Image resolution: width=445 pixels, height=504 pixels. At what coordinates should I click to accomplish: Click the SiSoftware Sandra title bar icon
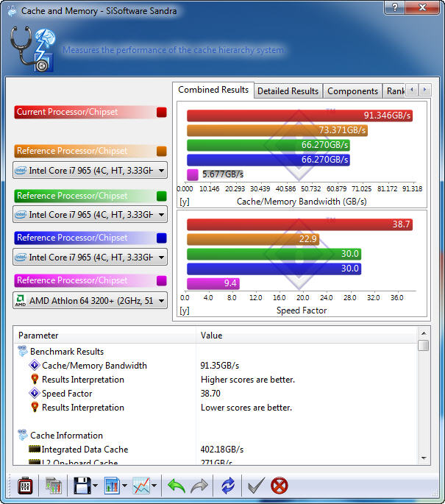pyautogui.click(x=12, y=10)
